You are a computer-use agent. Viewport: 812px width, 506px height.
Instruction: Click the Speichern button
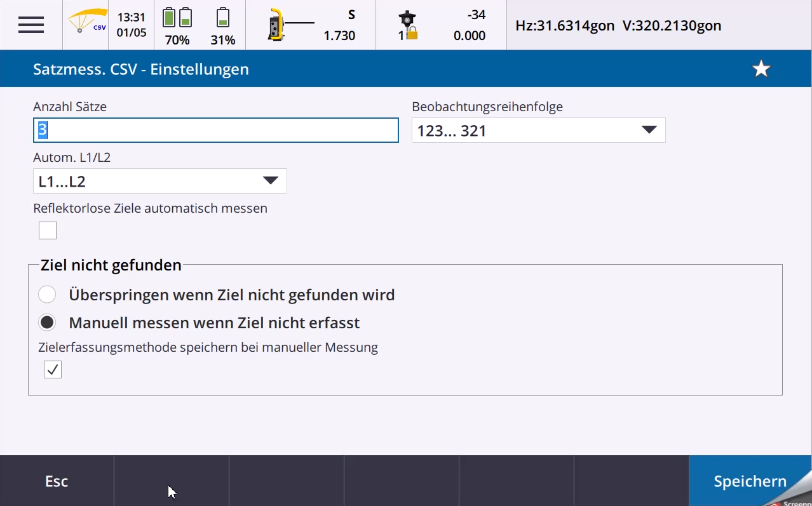tap(750, 481)
